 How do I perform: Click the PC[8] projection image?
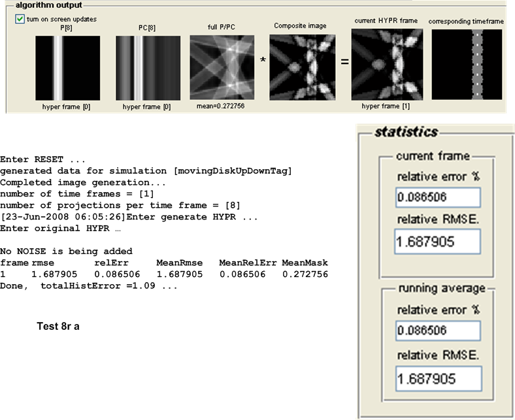(x=147, y=67)
